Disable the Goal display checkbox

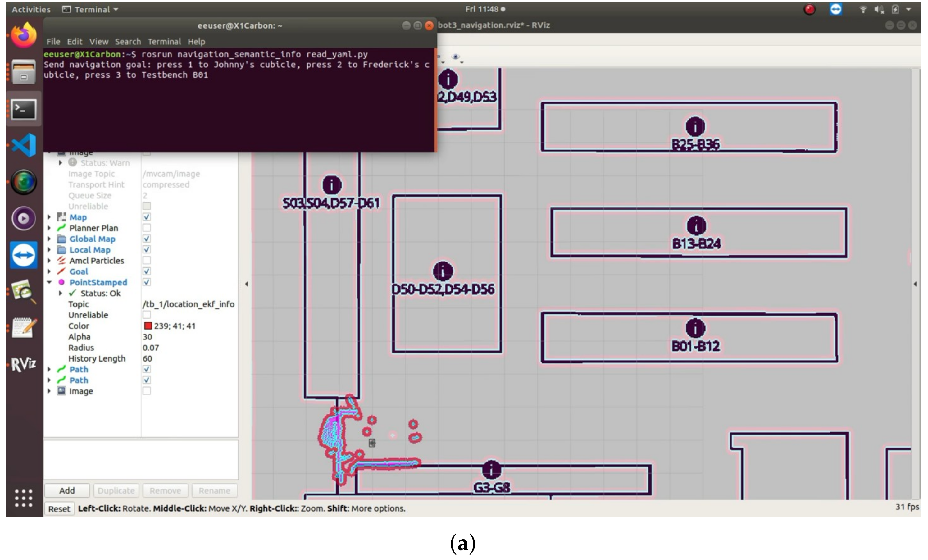point(147,271)
